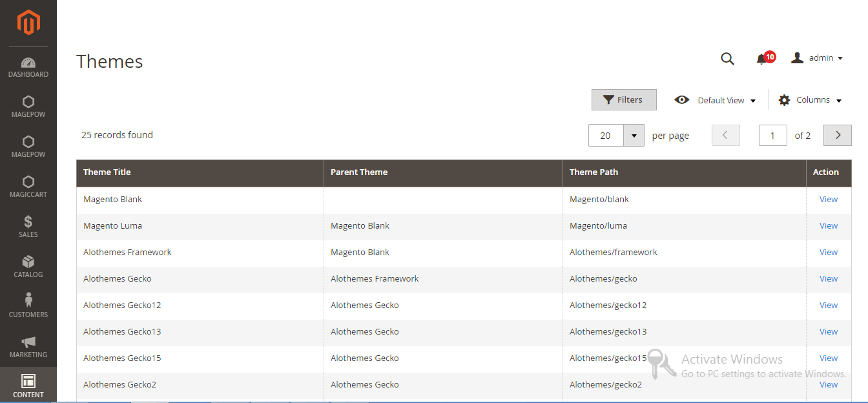Open the Customers person icon menu
868x403 pixels.
click(x=28, y=307)
